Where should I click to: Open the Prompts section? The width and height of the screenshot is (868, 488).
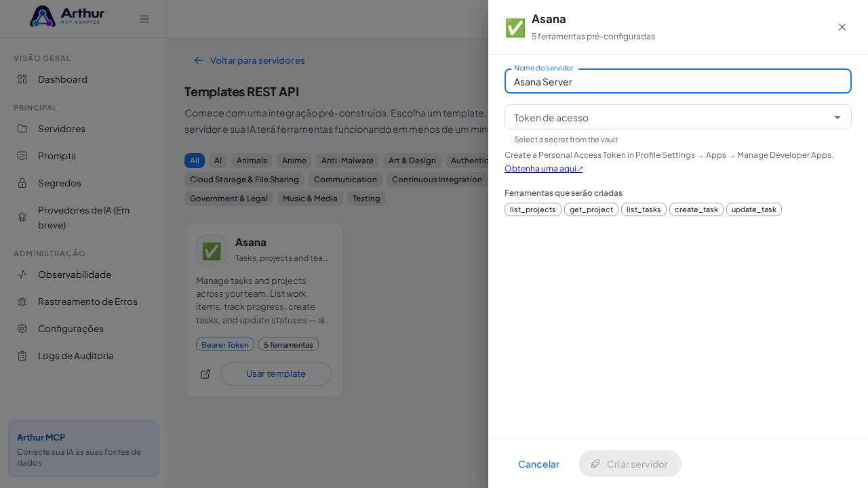click(83, 156)
